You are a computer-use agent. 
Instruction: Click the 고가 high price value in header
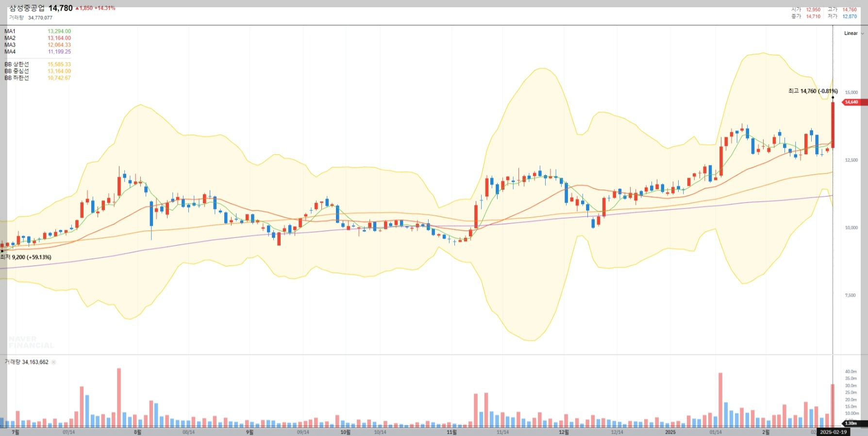click(x=850, y=10)
